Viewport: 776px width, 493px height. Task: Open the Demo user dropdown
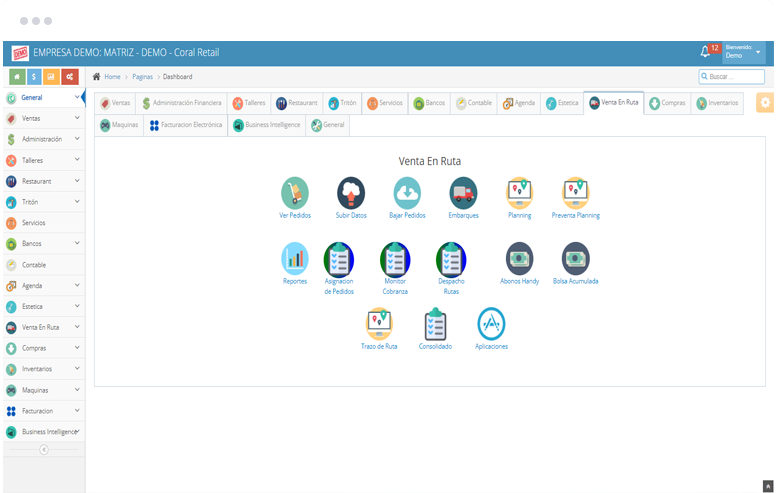743,52
